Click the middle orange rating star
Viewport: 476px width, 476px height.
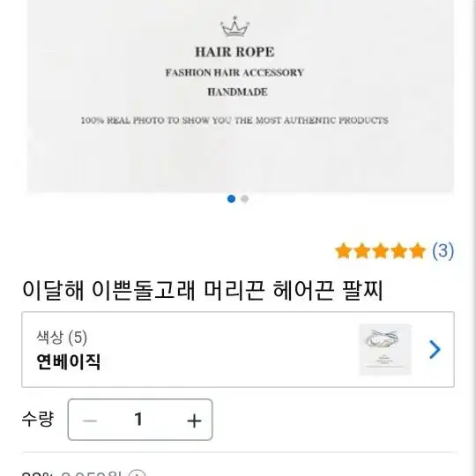[381, 251]
